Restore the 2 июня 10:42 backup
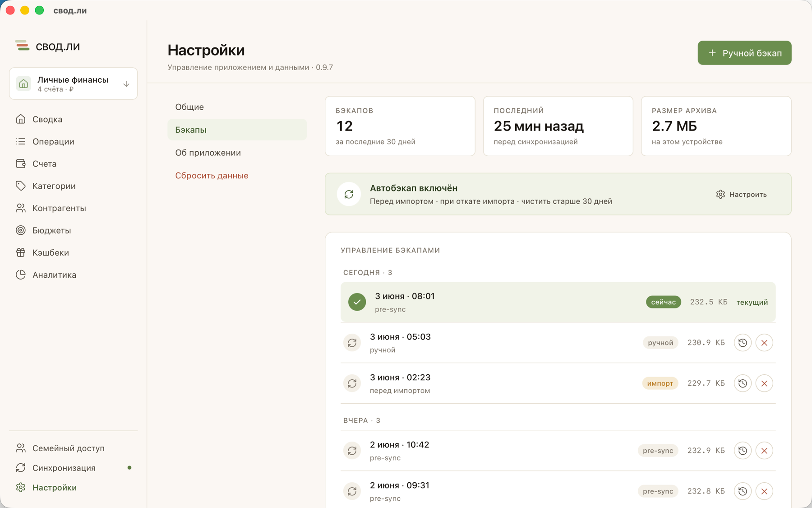812x508 pixels. coord(743,451)
